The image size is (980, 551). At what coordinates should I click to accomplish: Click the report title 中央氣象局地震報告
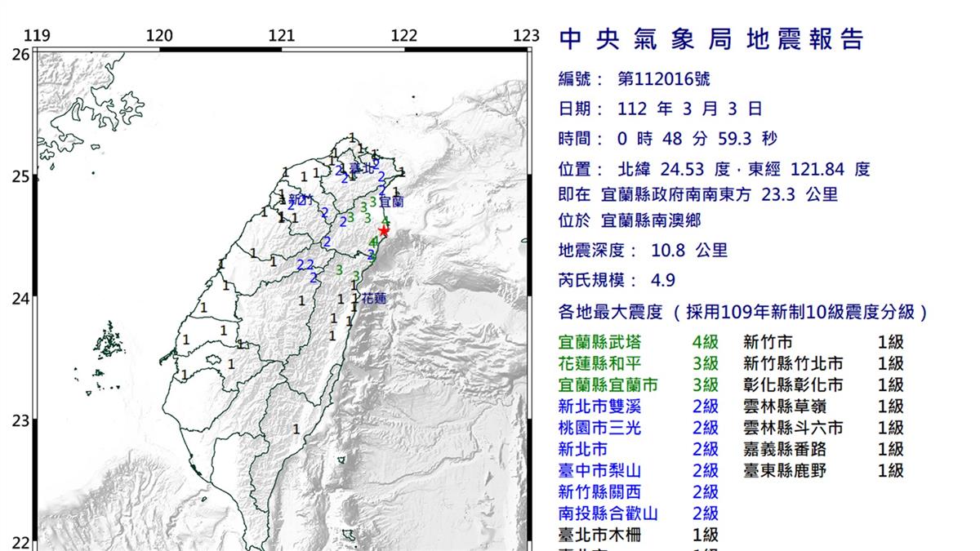click(710, 39)
